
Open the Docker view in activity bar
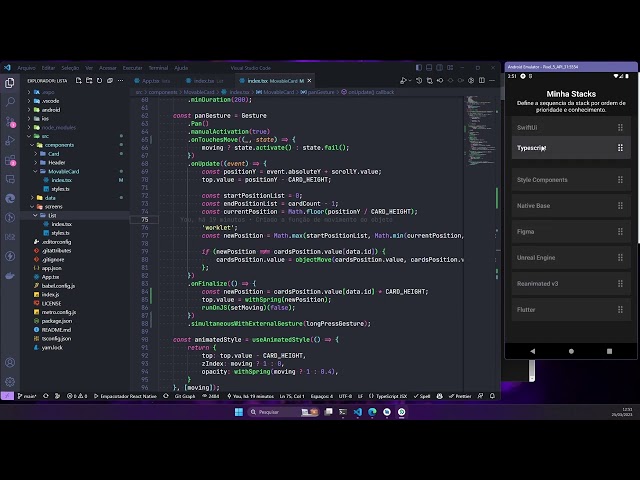pos(10,276)
